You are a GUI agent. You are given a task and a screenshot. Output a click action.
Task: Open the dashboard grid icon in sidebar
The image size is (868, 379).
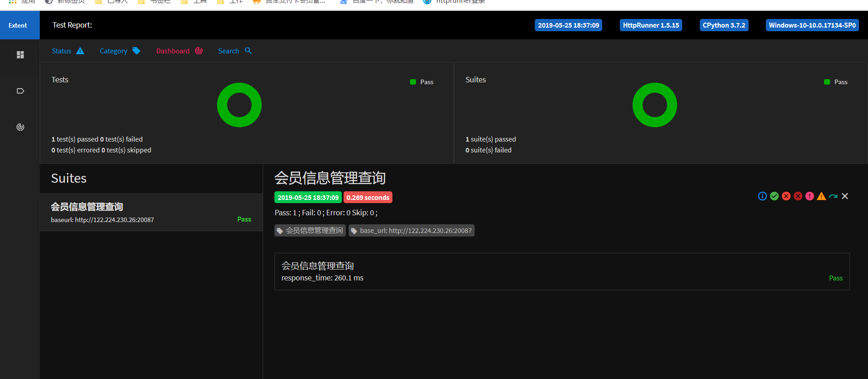pos(20,55)
